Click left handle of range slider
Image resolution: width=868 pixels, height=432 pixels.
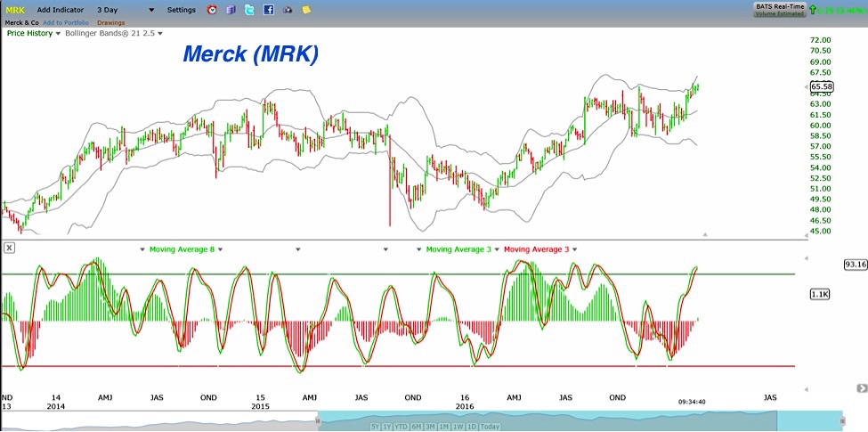coord(318,420)
